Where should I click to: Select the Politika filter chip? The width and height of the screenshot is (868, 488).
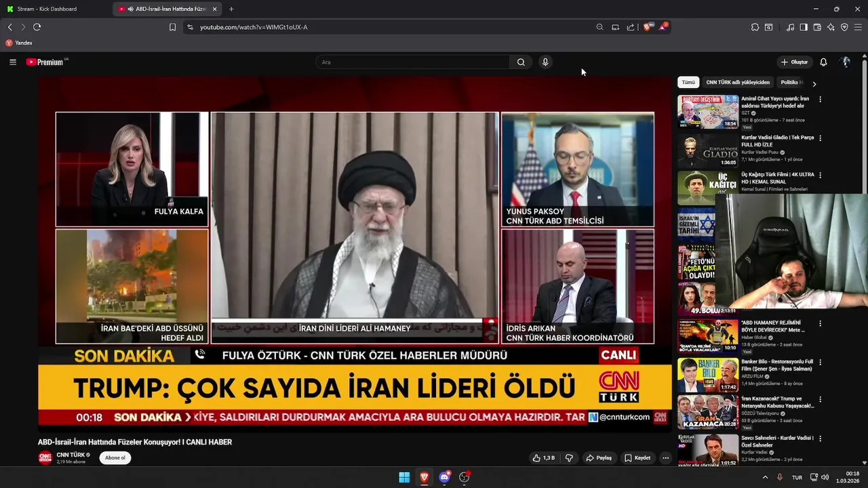[791, 82]
